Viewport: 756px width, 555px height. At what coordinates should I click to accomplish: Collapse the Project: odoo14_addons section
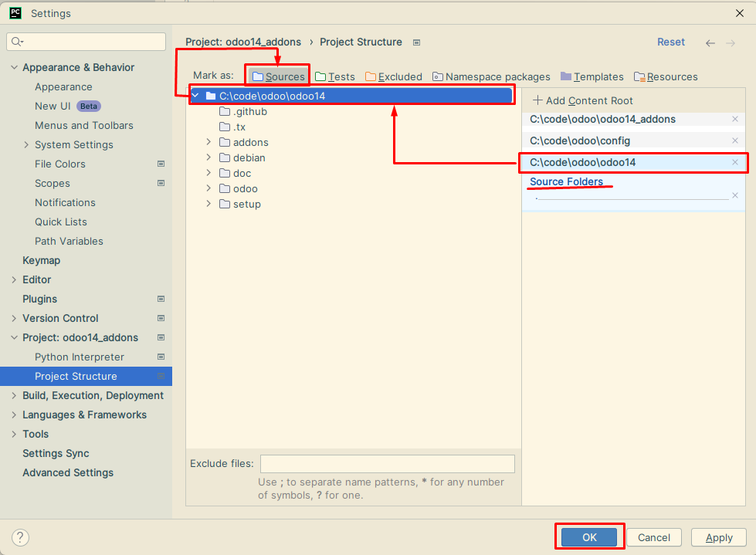tap(14, 337)
